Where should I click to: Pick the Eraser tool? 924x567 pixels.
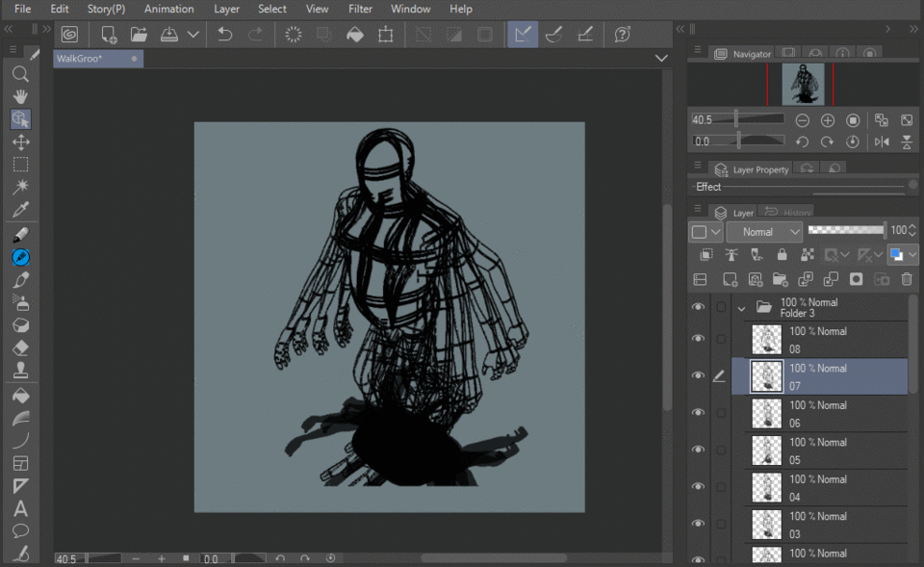20,348
